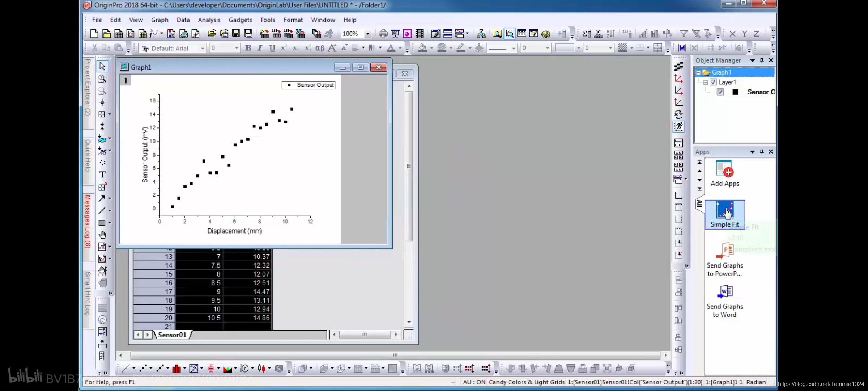Open the Gadgets menu
Viewport: 868px width, 391px height.
(240, 20)
